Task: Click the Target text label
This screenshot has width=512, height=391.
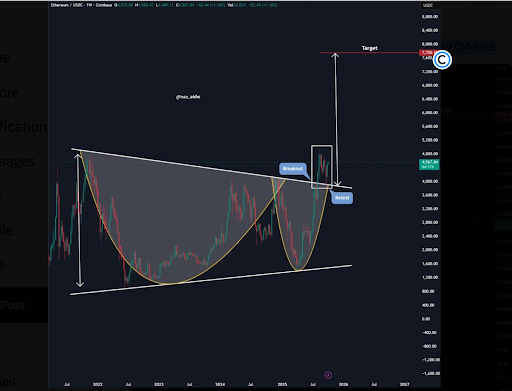Action: point(370,48)
